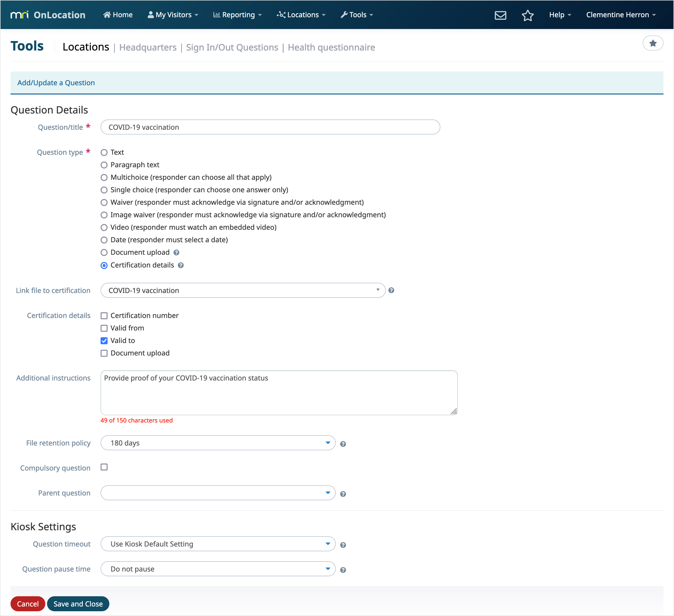Expand the My Visitors menu
The width and height of the screenshot is (674, 616).
173,15
